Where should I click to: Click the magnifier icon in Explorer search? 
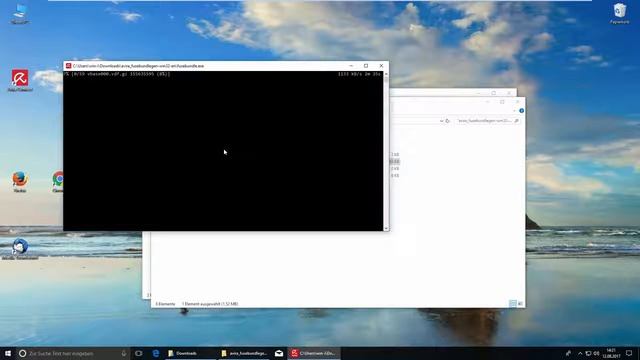pos(517,121)
